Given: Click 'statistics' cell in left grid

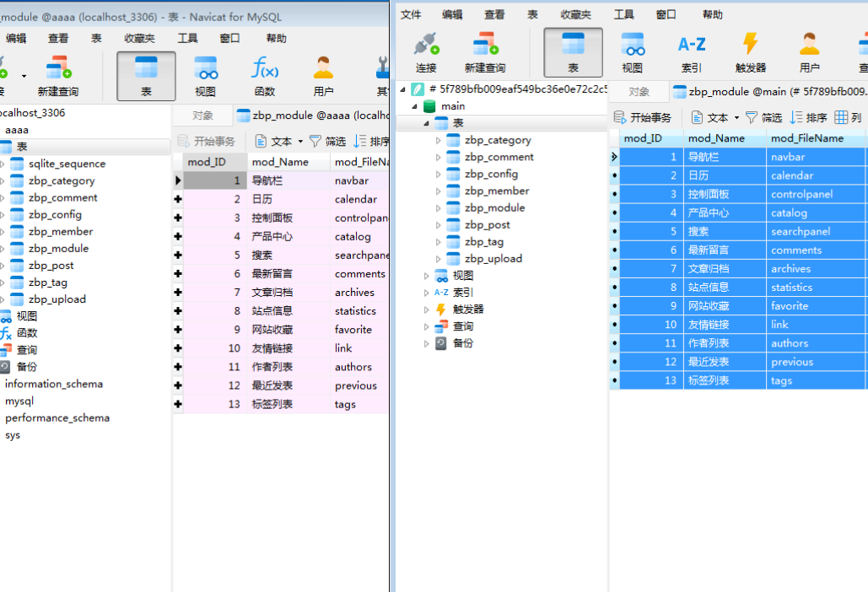Looking at the screenshot, I should click(360, 311).
